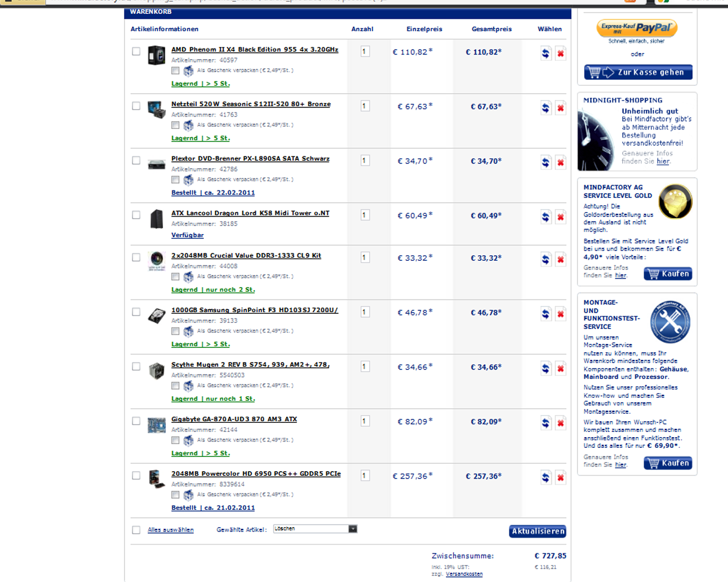Viewport: 728px width, 582px height.
Task: Select the Plextor DVD-Brenner row checkbox
Action: click(x=136, y=161)
